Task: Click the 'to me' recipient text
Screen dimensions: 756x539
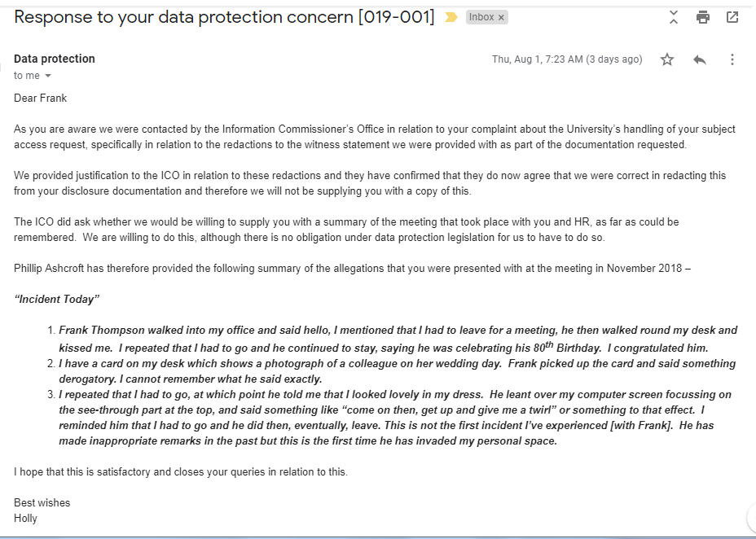Action: coord(27,76)
